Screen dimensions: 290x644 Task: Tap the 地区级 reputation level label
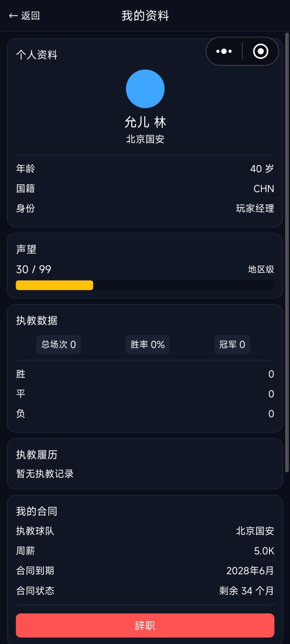click(261, 269)
